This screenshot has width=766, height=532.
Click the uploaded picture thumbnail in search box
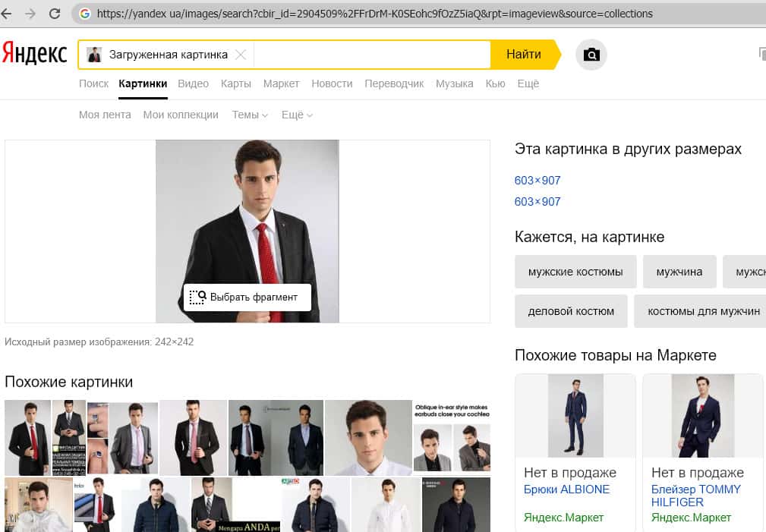click(94, 55)
